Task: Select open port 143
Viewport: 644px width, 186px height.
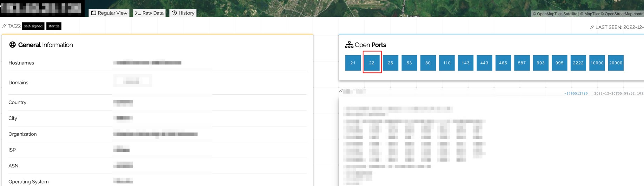Action: point(466,63)
